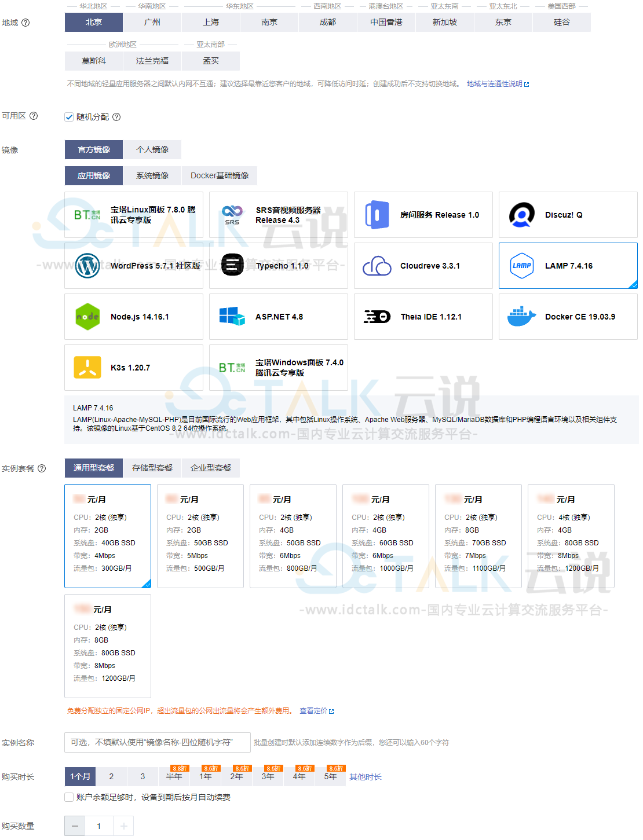Select the 广州 region
Screen dimensions: 643x840
pos(152,22)
